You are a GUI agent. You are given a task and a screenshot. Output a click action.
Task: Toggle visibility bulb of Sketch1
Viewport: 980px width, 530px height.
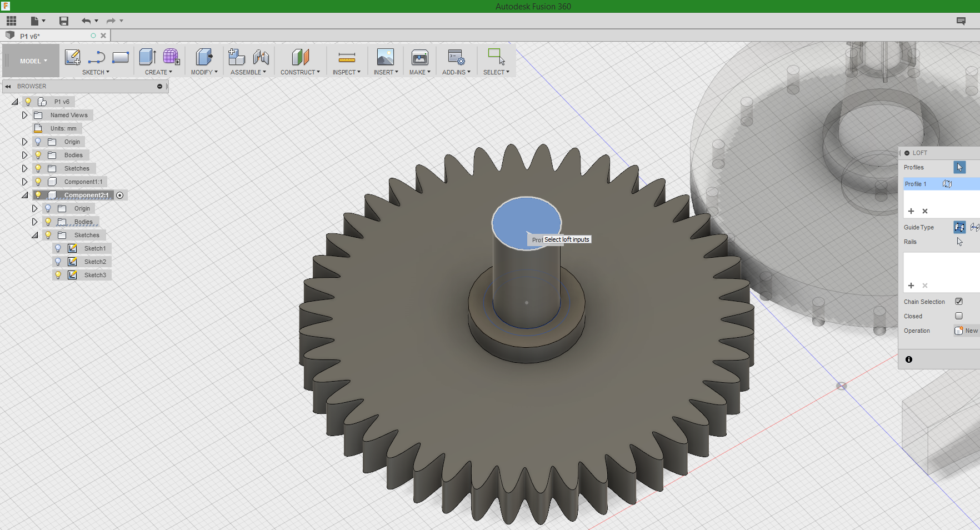(x=58, y=248)
